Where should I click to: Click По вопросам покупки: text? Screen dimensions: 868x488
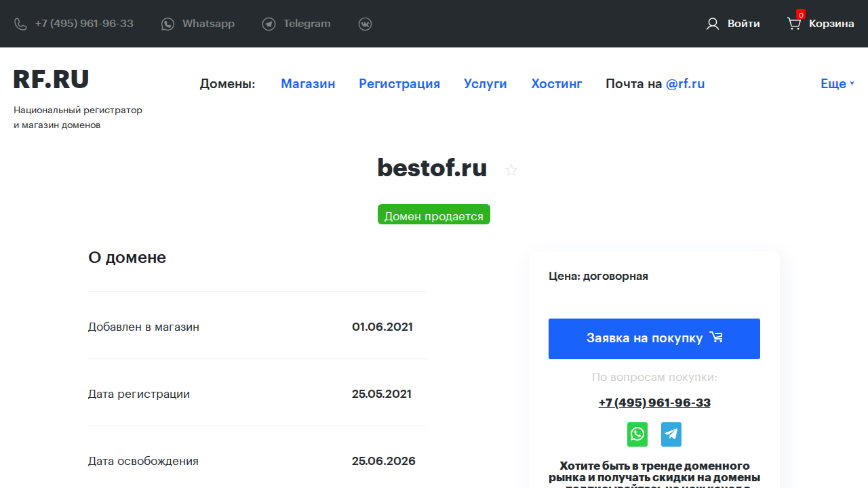[654, 377]
